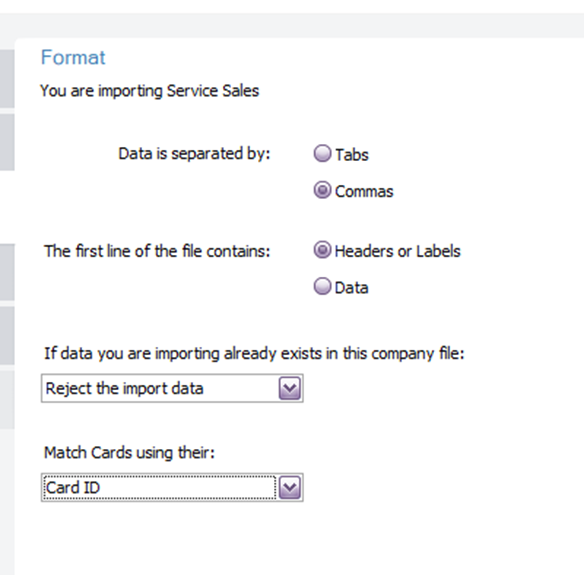Click the word Sales in the importing line
This screenshot has height=575, width=584.
tap(241, 91)
